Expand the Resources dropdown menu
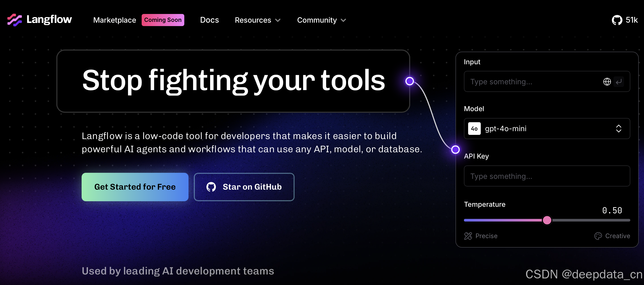 tap(257, 20)
